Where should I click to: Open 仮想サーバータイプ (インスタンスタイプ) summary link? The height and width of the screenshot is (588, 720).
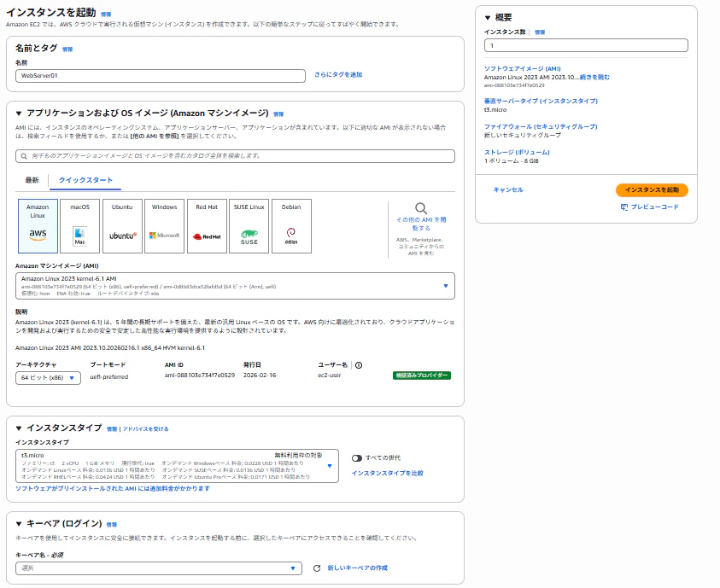(x=541, y=101)
